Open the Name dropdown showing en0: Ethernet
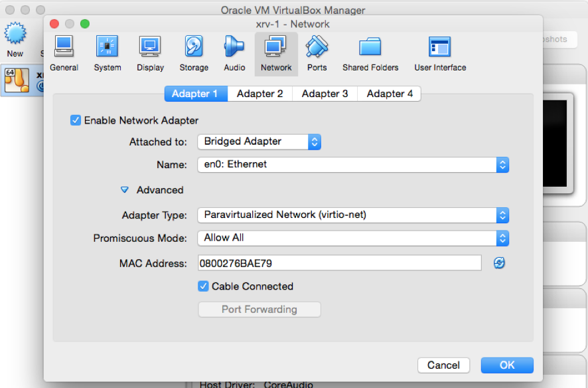Screen dimensions: 588x388 click(x=353, y=165)
